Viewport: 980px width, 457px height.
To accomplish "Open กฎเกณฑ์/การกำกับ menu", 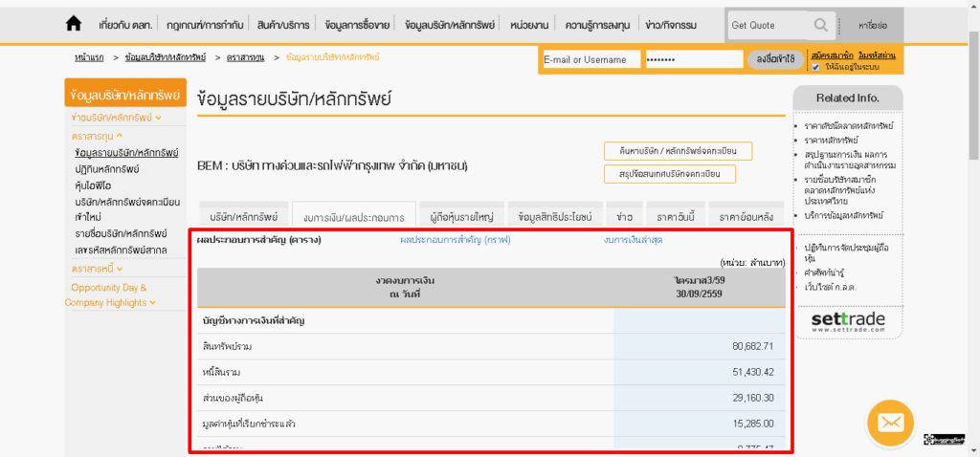I will click(204, 26).
